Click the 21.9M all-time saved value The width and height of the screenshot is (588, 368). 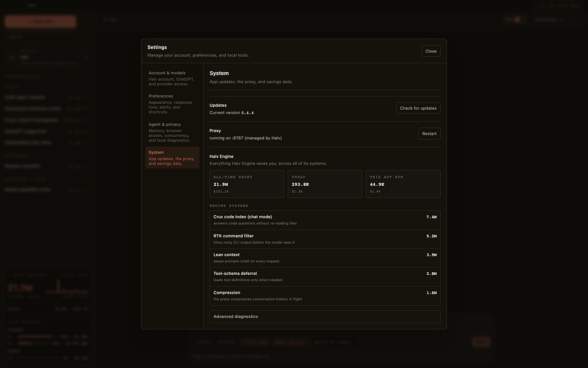click(x=221, y=185)
